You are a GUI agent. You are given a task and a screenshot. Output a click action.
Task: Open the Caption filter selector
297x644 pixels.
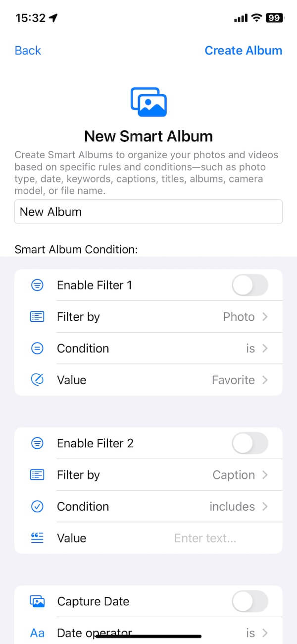(x=240, y=474)
